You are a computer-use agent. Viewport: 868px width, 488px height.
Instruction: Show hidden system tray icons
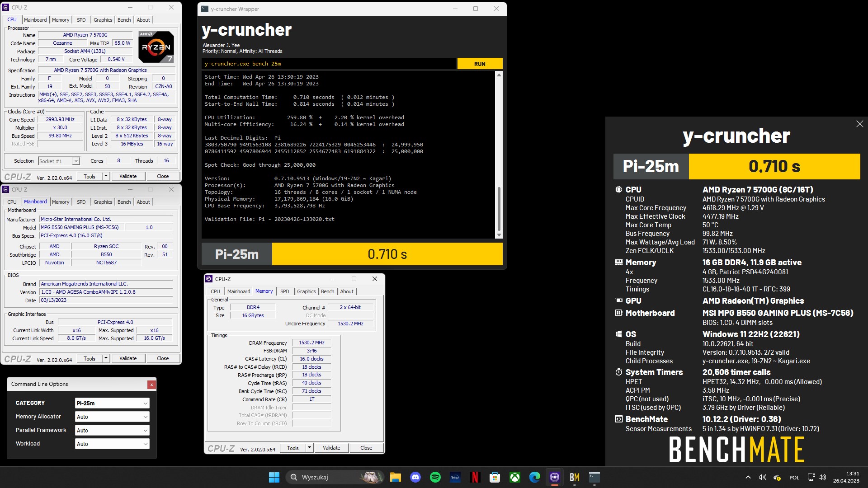pos(748,477)
